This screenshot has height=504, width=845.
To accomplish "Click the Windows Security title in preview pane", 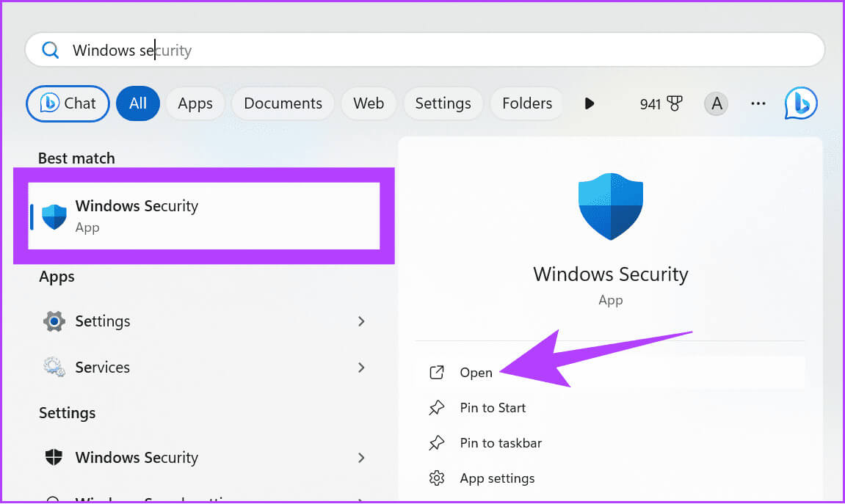I will pos(611,274).
